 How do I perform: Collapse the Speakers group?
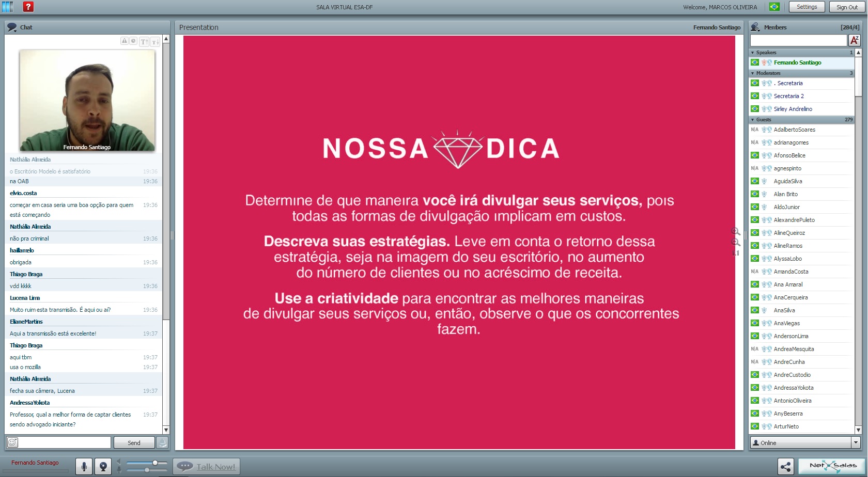coord(753,53)
